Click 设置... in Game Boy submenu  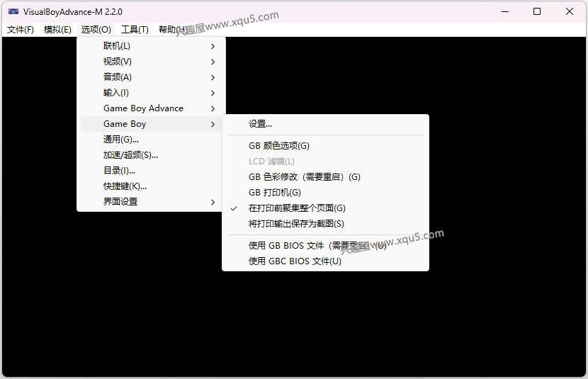click(x=325, y=124)
